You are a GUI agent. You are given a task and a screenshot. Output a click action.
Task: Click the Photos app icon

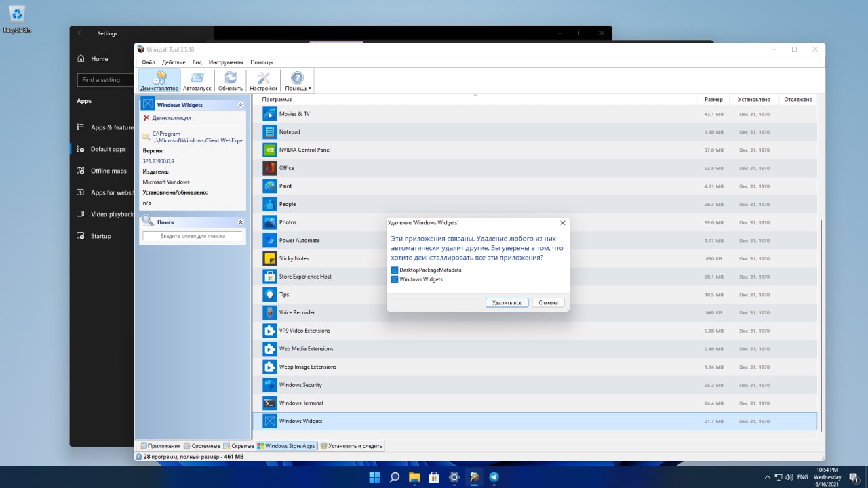click(x=269, y=222)
